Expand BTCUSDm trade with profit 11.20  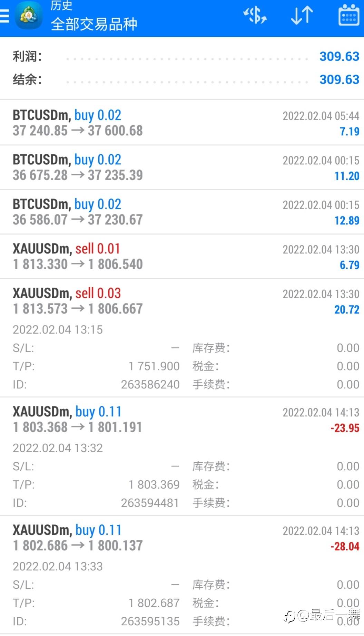click(x=182, y=167)
